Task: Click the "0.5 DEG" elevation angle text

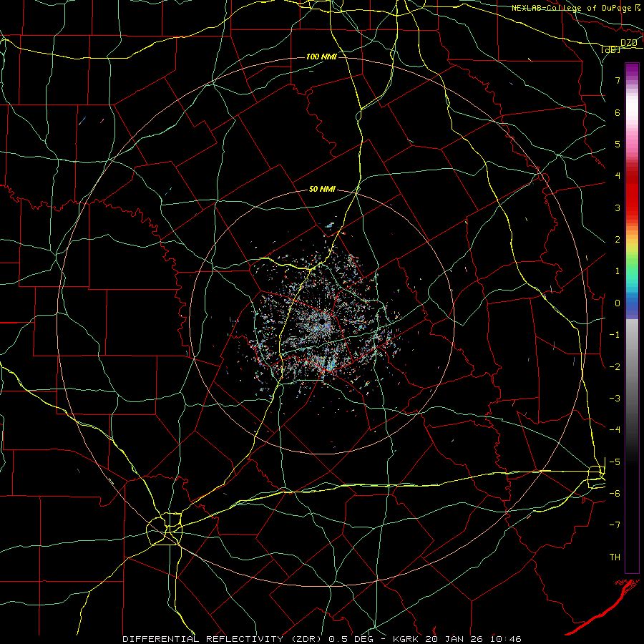Action: [351, 639]
